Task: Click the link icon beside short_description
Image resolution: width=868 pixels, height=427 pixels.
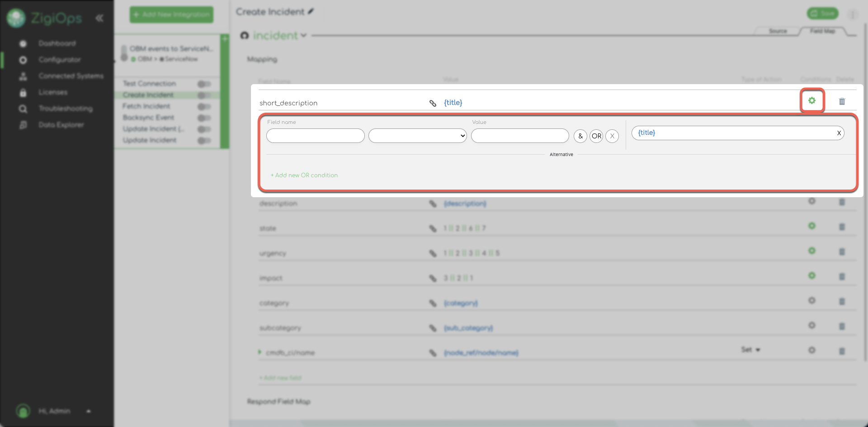Action: tap(433, 103)
